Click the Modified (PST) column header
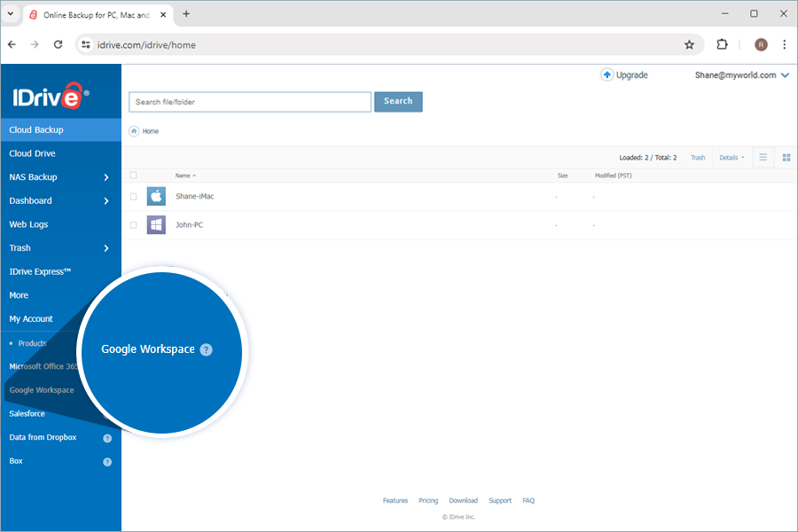798x532 pixels. [614, 176]
